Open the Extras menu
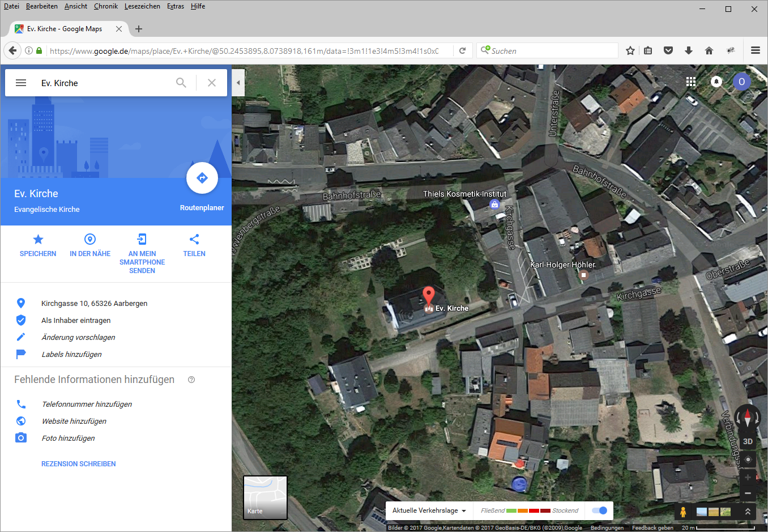This screenshot has height=532, width=768. tap(176, 6)
